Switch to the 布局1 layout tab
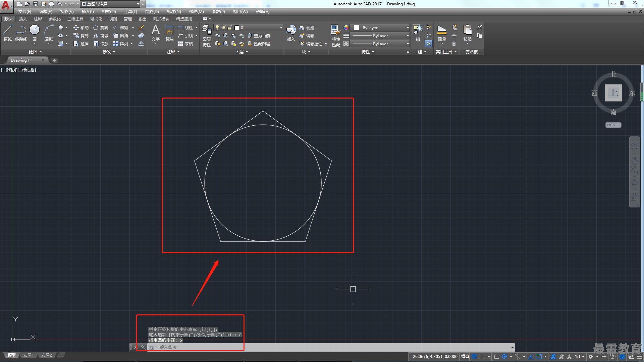The width and height of the screenshot is (644, 362). [x=29, y=355]
